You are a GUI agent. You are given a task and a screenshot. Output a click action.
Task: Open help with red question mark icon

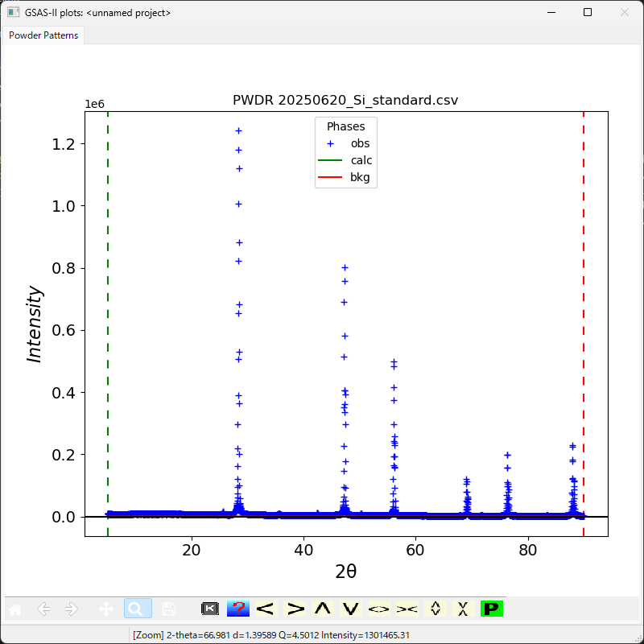237,609
